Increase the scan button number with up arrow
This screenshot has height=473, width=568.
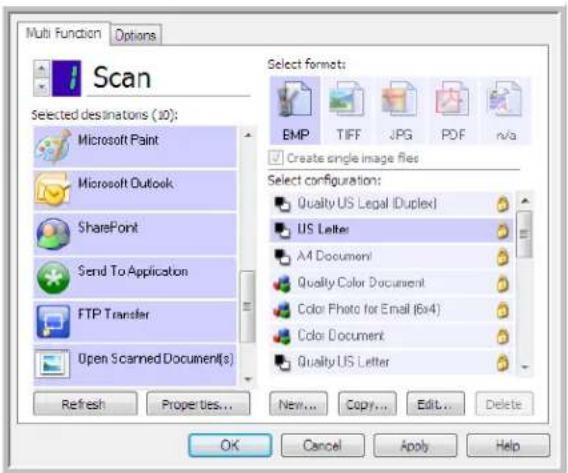[x=42, y=68]
